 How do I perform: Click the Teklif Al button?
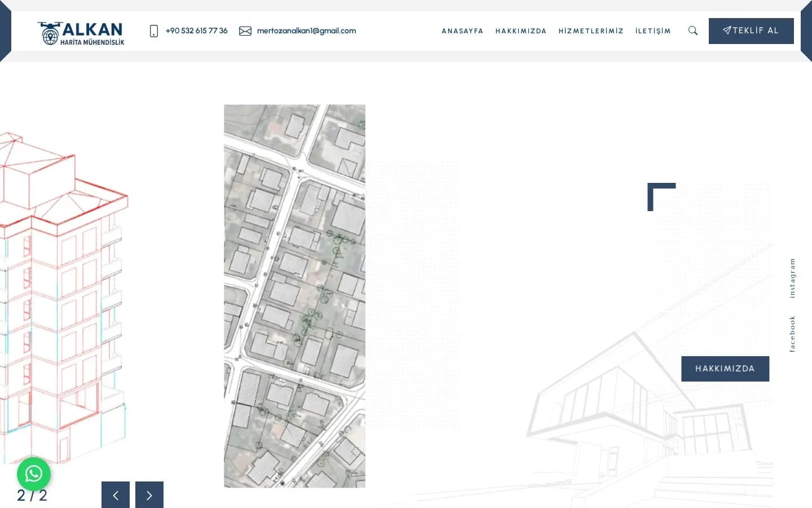pyautogui.click(x=751, y=31)
